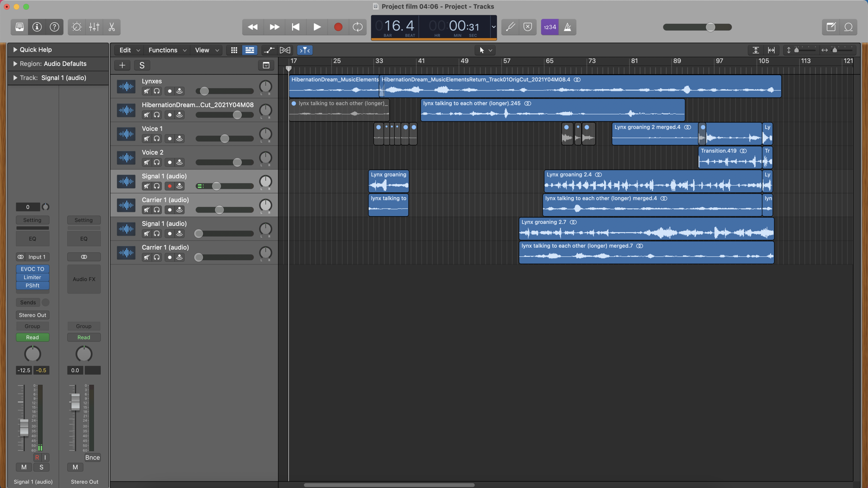Screen dimensions: 868x488
Task: Open the Mixer sliders icon
Action: coord(94,27)
